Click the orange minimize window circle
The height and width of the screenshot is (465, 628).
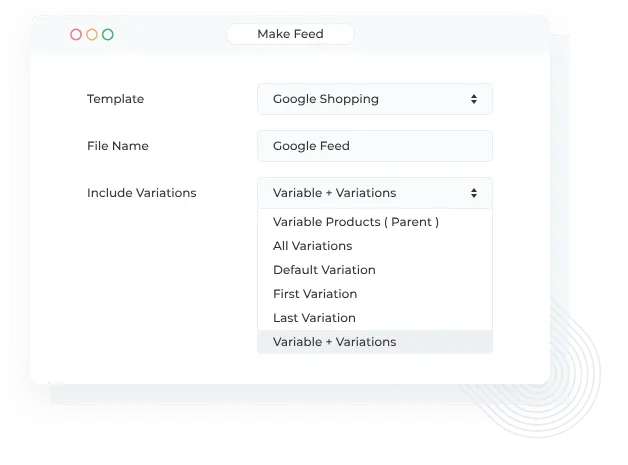click(92, 34)
